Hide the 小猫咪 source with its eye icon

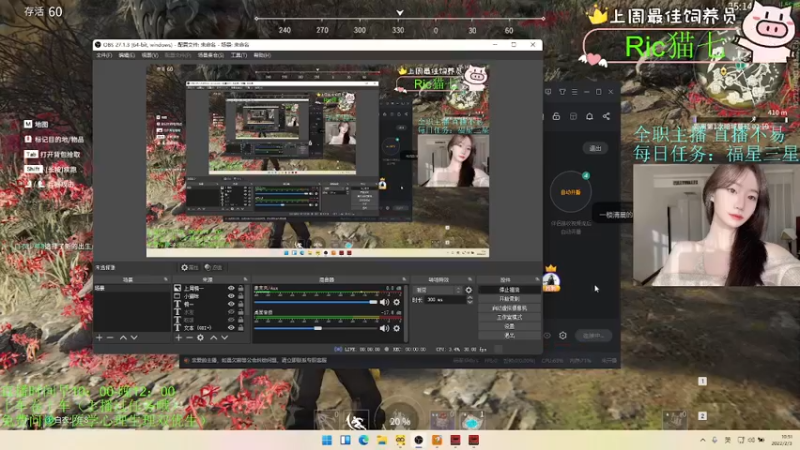tap(231, 296)
